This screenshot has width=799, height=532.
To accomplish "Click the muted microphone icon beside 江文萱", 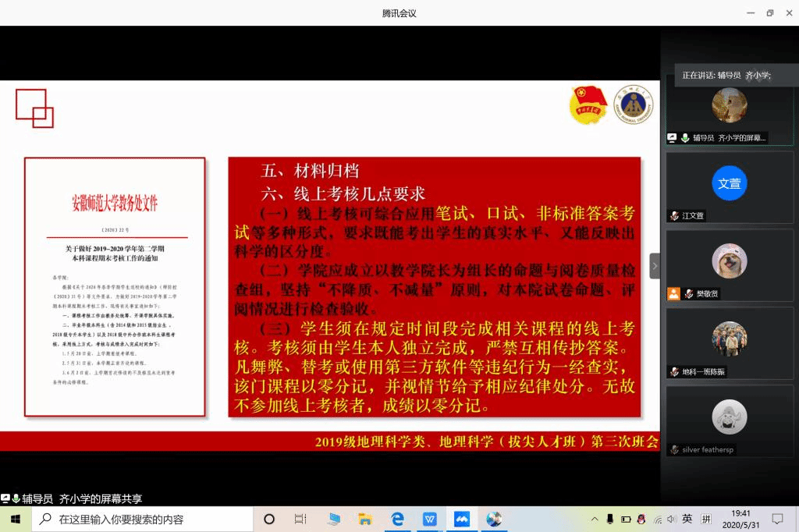I will pos(674,216).
